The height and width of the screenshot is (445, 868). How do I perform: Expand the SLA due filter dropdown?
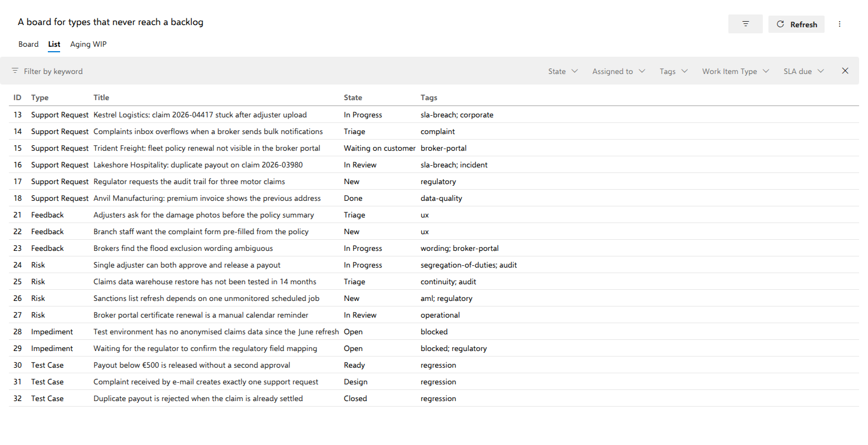(804, 71)
